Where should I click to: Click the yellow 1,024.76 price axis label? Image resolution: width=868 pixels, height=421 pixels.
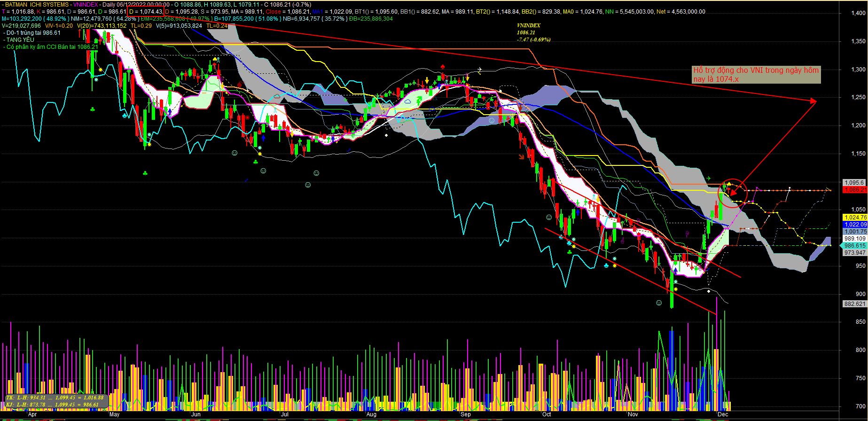click(x=855, y=218)
